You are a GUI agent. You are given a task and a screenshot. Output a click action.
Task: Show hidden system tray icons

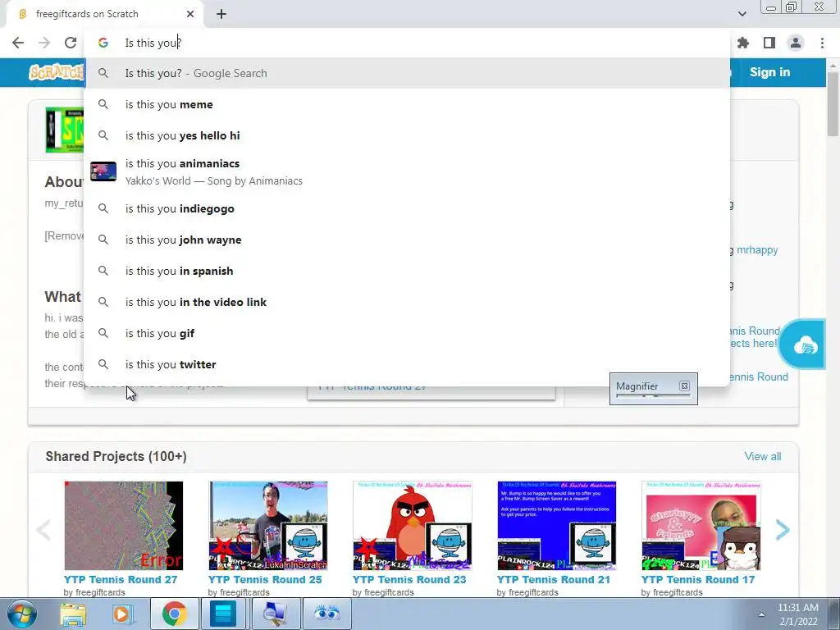(x=761, y=614)
